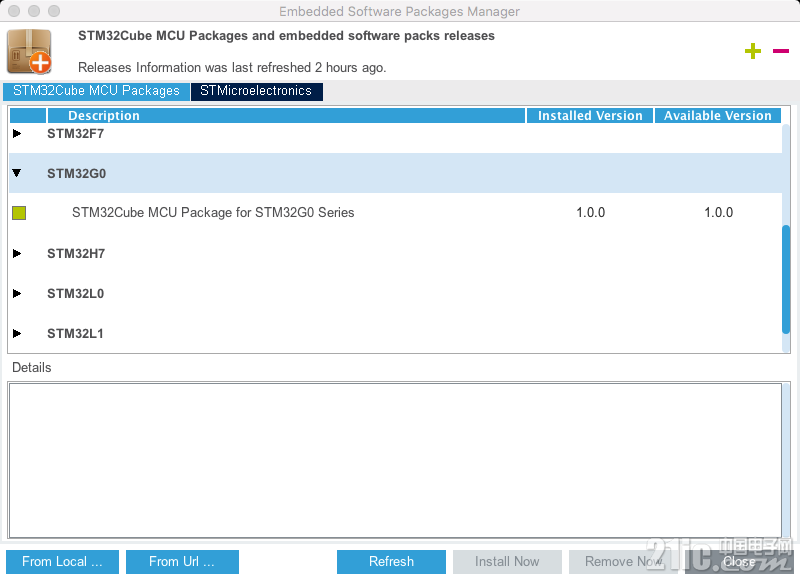
Task: Click the Install Now button
Action: [x=507, y=562]
